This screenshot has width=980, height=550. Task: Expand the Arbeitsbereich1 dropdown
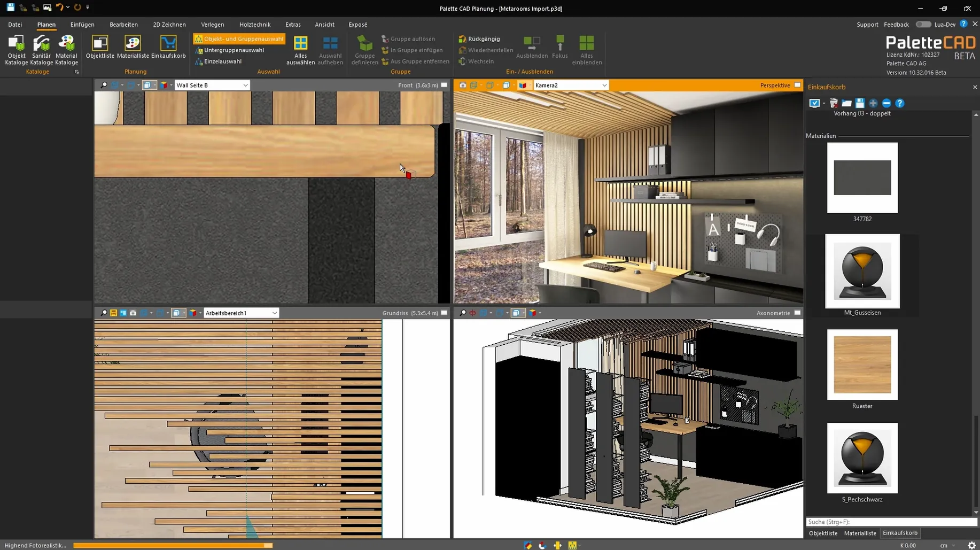pyautogui.click(x=274, y=313)
